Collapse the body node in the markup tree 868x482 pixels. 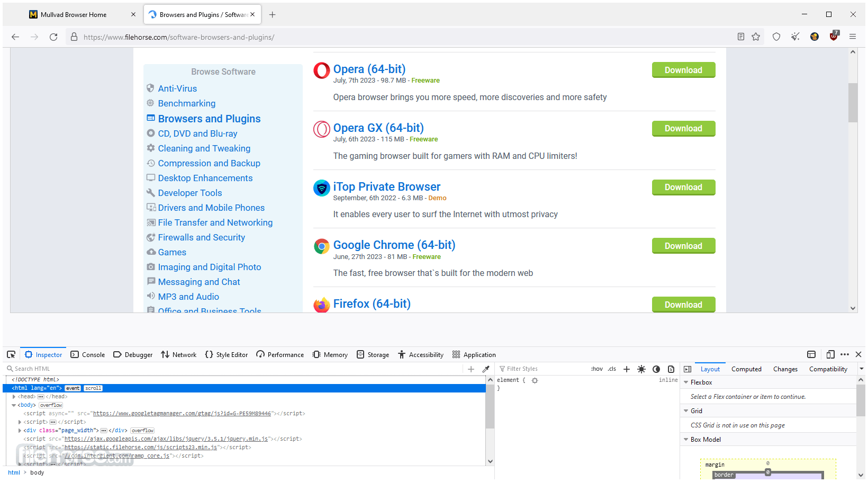(14, 405)
